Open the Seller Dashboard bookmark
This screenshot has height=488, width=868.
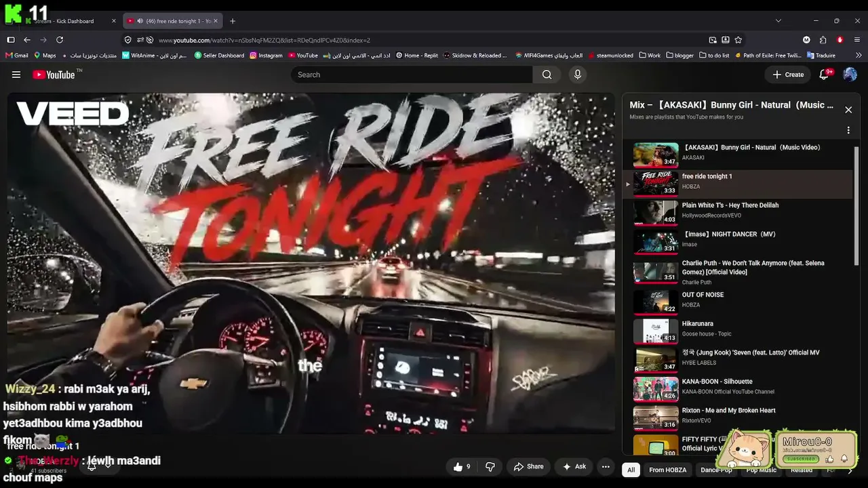219,56
